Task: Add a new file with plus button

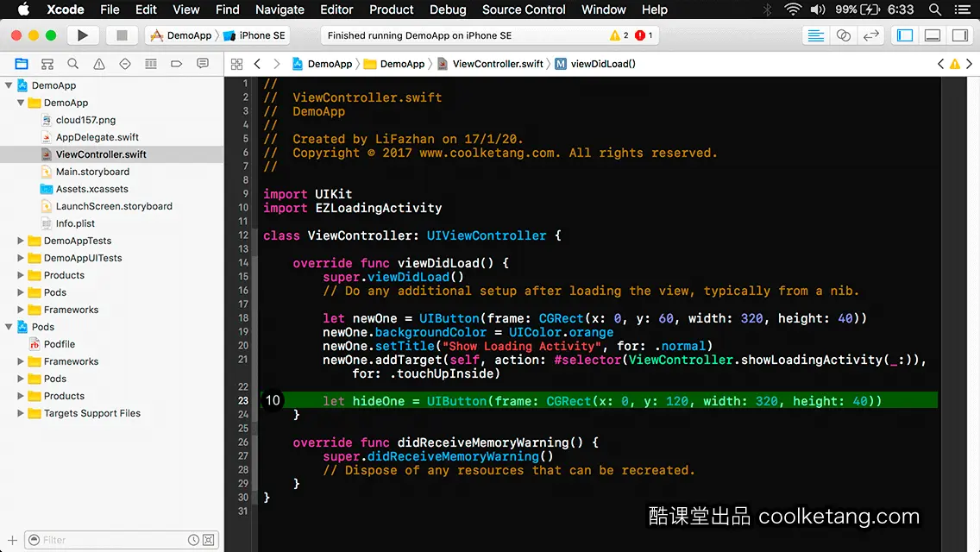Action: (12, 540)
